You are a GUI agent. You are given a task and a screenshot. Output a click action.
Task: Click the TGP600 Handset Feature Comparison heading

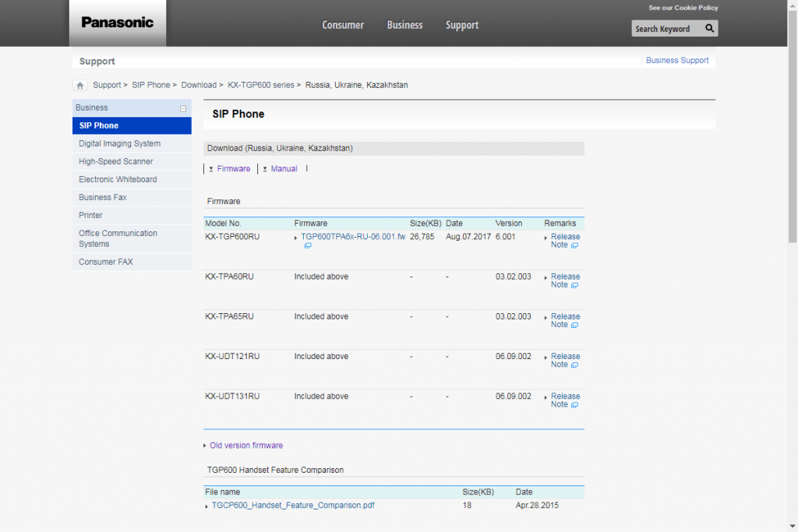point(275,470)
